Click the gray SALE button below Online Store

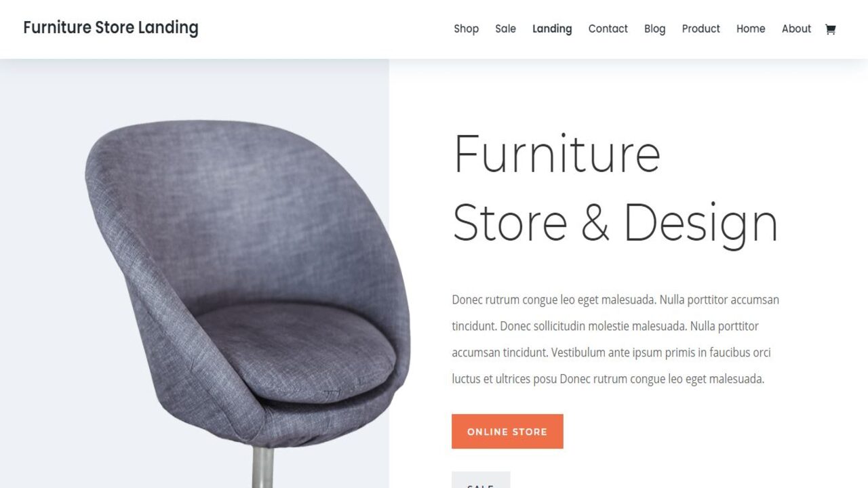click(x=481, y=480)
